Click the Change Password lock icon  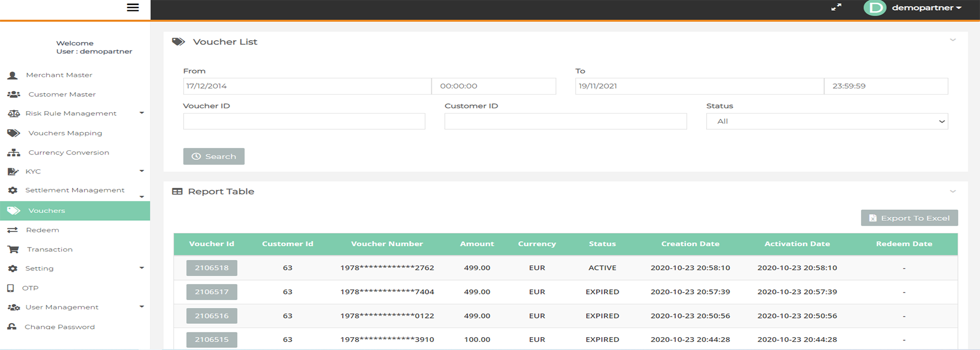point(12,327)
